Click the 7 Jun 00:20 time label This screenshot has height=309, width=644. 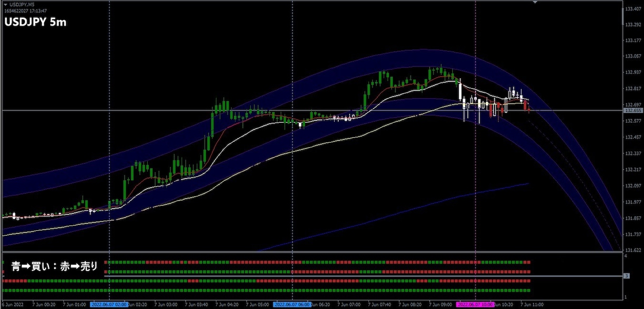tap(44, 305)
